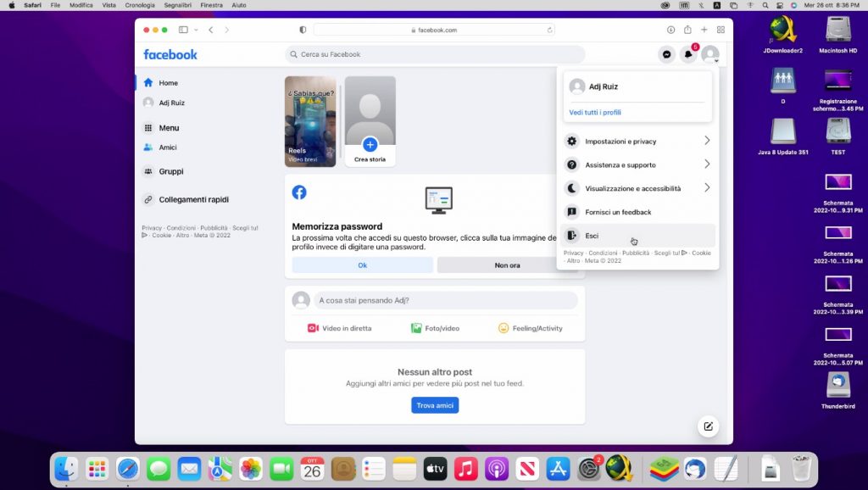The image size is (868, 490).
Task: Click the Cerca su Facebook search field
Action: click(x=435, y=54)
